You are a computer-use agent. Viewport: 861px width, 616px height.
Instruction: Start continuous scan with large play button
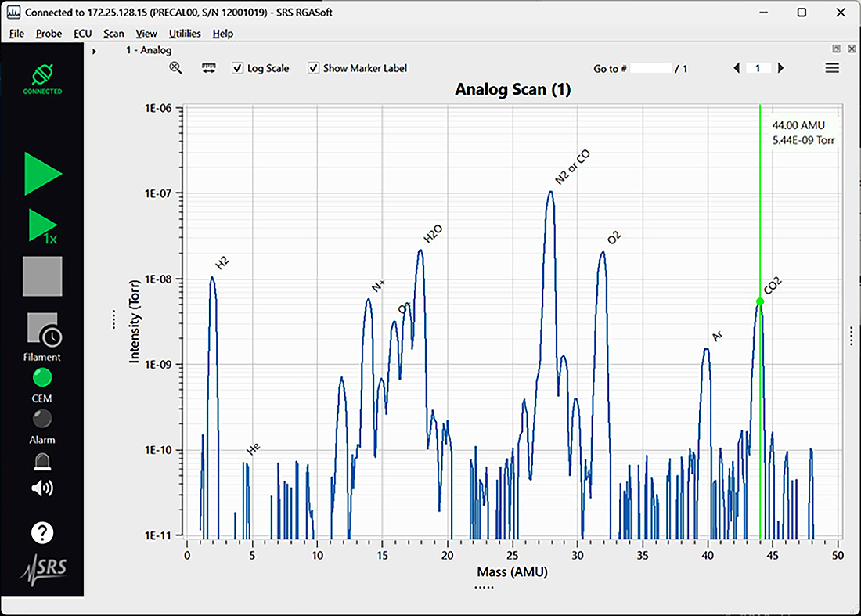tap(43, 174)
